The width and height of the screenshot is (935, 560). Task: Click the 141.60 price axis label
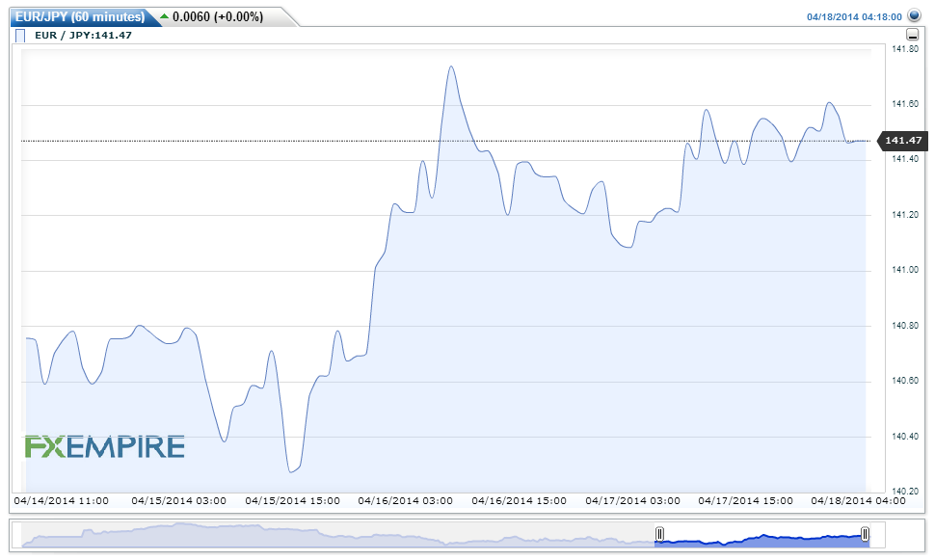point(904,104)
